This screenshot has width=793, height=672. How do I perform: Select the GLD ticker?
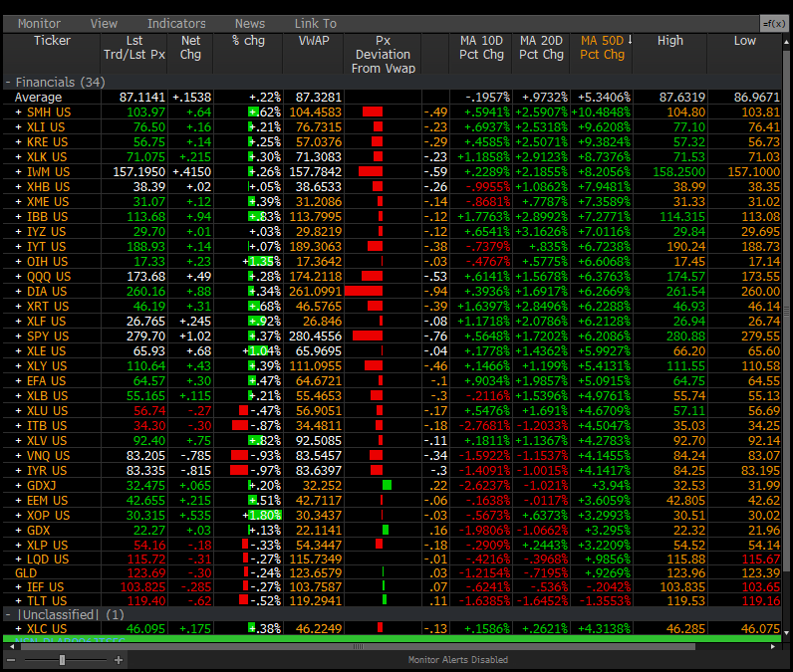pos(26,573)
